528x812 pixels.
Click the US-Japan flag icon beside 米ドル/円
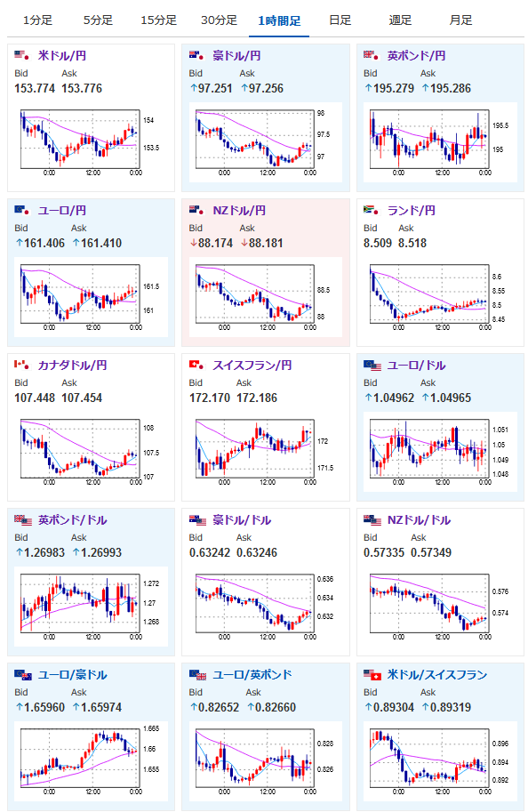(21, 55)
